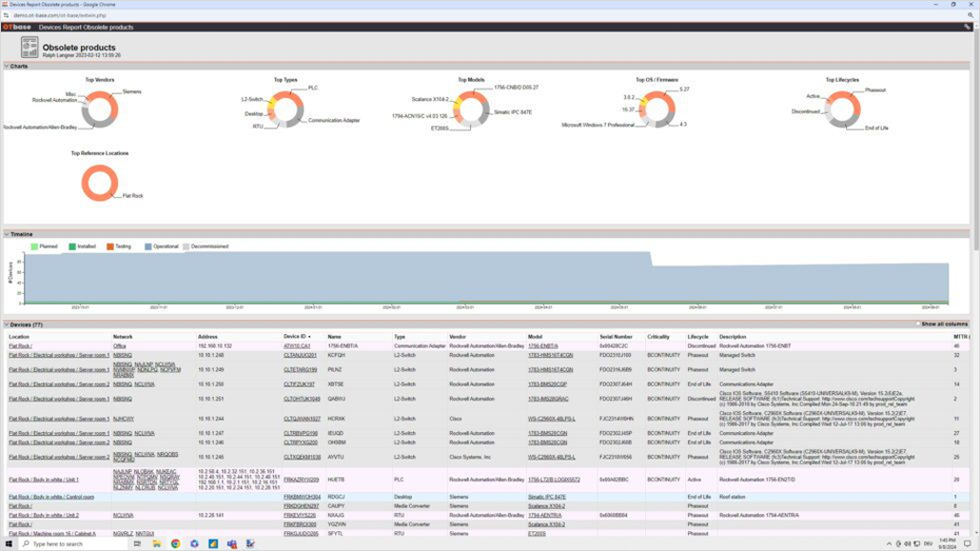The height and width of the screenshot is (551, 980).
Task: Collapse the Timeline section
Action: point(7,234)
